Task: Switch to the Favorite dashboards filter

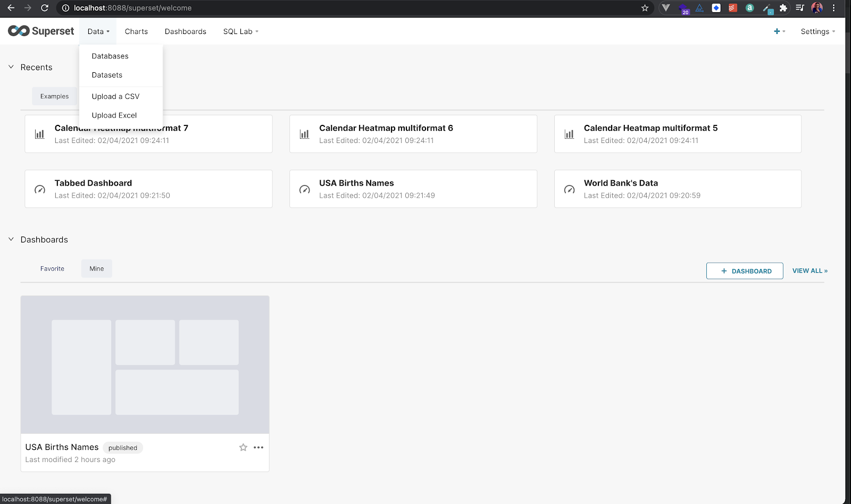Action: pos(52,268)
